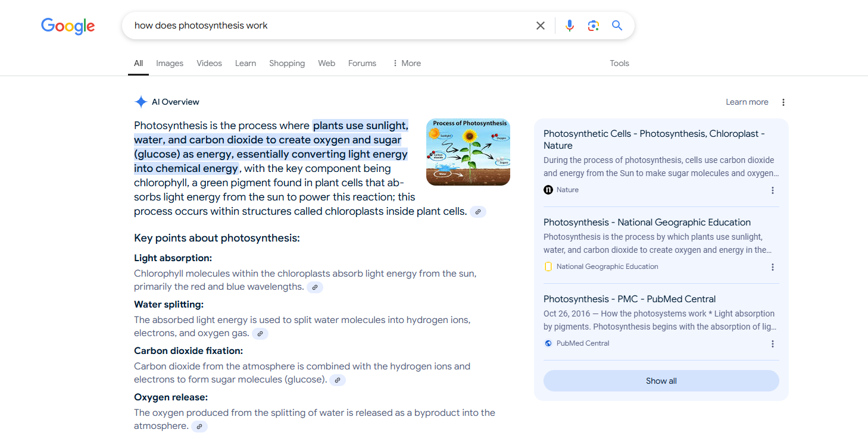Screen dimensions: 868x445
Task: Click source link icon after Water splitting text
Action: (x=260, y=334)
